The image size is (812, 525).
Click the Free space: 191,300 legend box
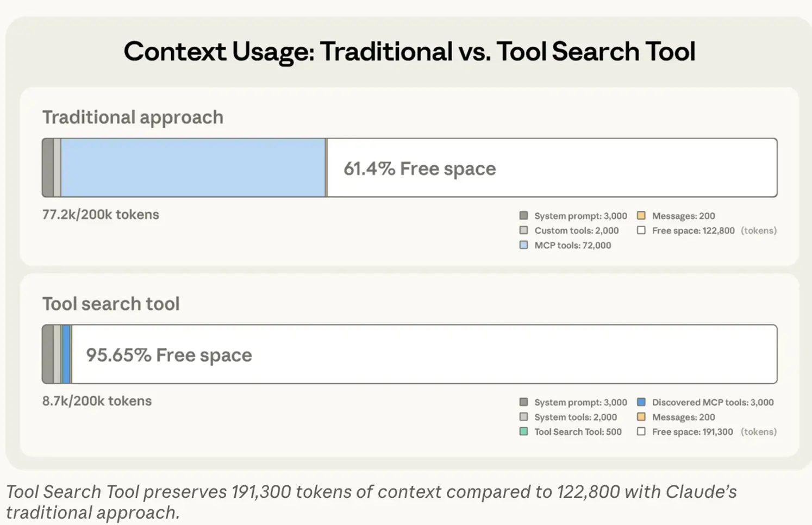[641, 432]
